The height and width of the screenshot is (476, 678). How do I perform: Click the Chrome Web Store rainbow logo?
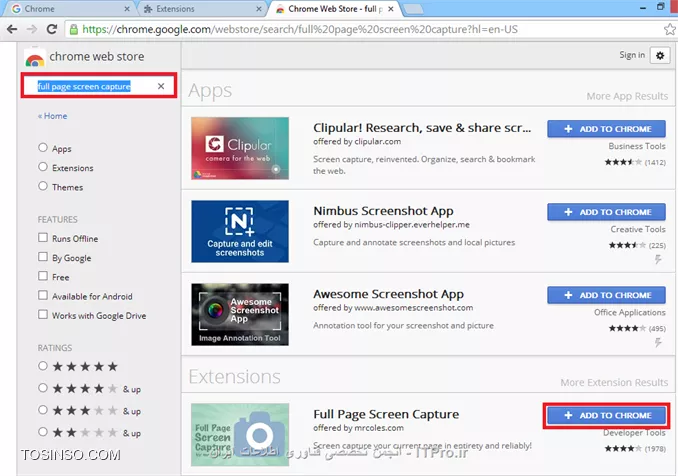tap(35, 58)
